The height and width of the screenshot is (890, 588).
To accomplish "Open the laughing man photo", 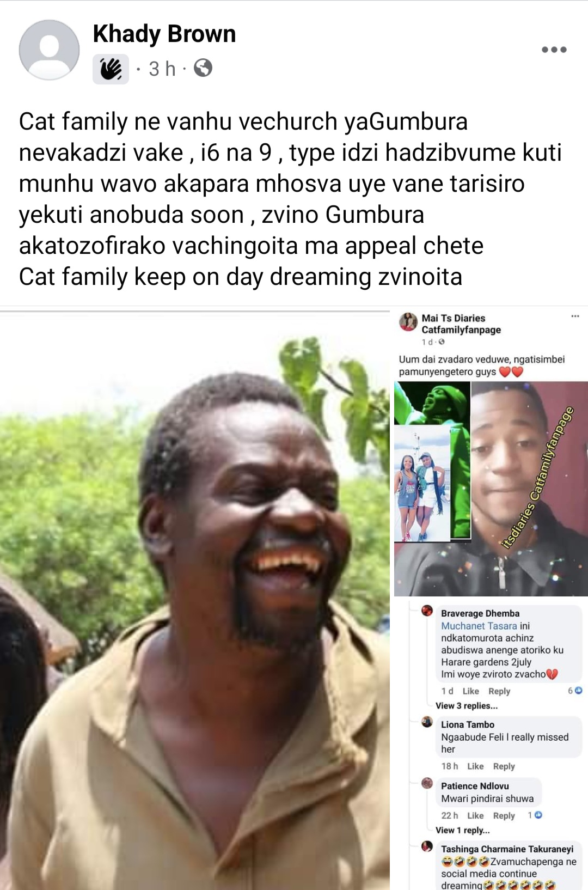I will (195, 600).
